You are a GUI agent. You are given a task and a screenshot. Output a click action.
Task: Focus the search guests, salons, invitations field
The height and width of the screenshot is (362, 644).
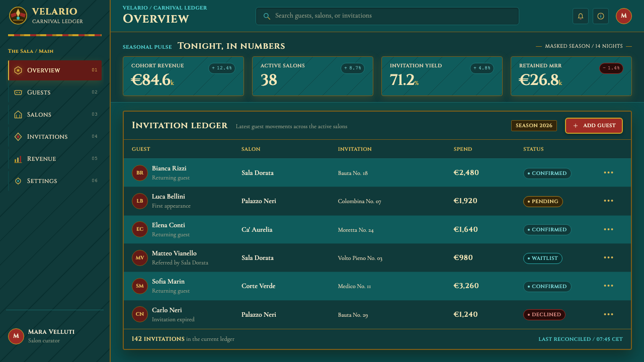coord(387,16)
